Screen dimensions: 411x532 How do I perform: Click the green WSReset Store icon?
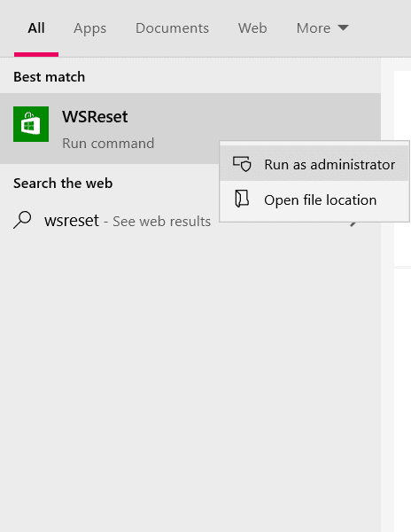[31, 124]
